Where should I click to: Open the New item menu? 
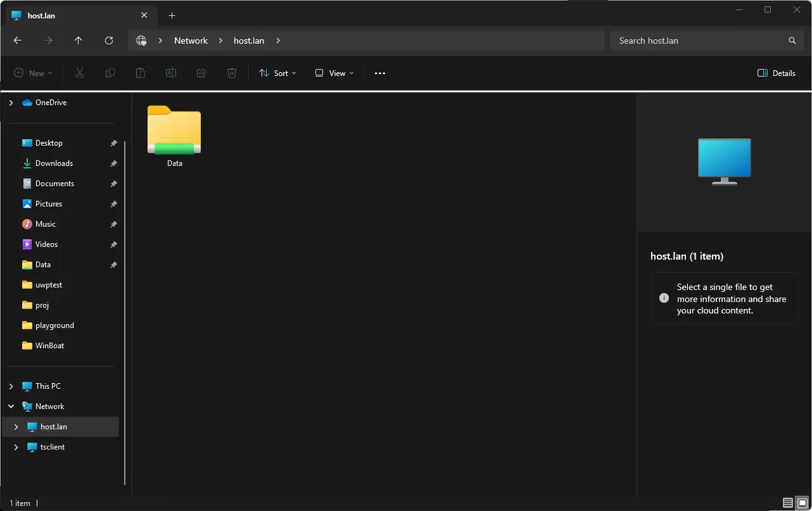(x=33, y=73)
